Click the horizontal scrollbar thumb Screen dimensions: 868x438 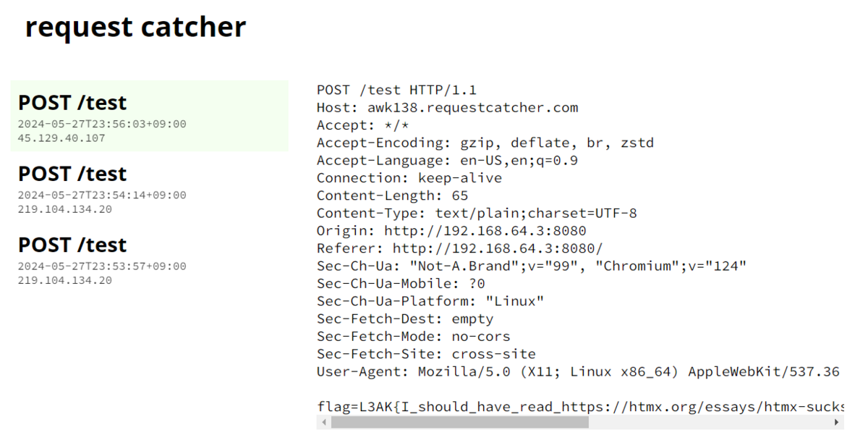(x=460, y=422)
